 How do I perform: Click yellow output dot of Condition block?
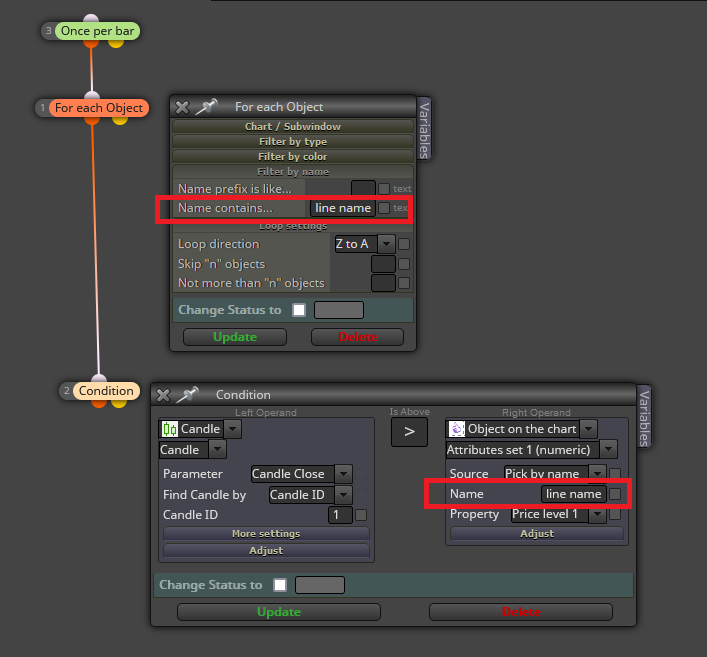119,403
